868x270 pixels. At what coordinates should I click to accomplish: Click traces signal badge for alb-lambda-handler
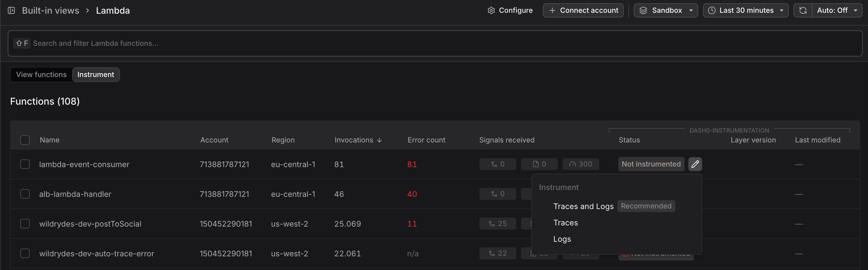[498, 194]
